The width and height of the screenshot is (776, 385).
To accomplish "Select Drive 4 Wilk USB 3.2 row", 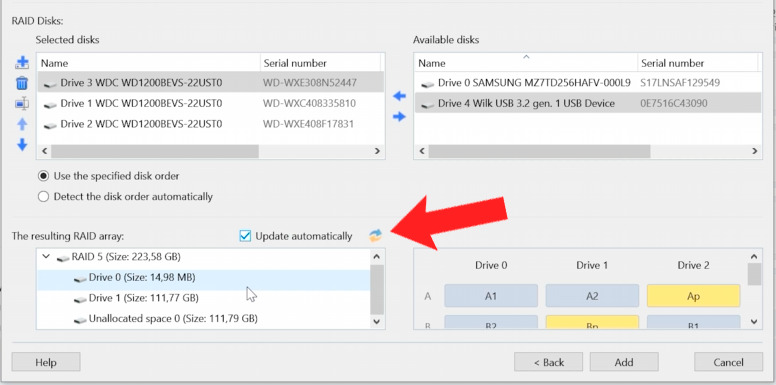I will (x=588, y=103).
